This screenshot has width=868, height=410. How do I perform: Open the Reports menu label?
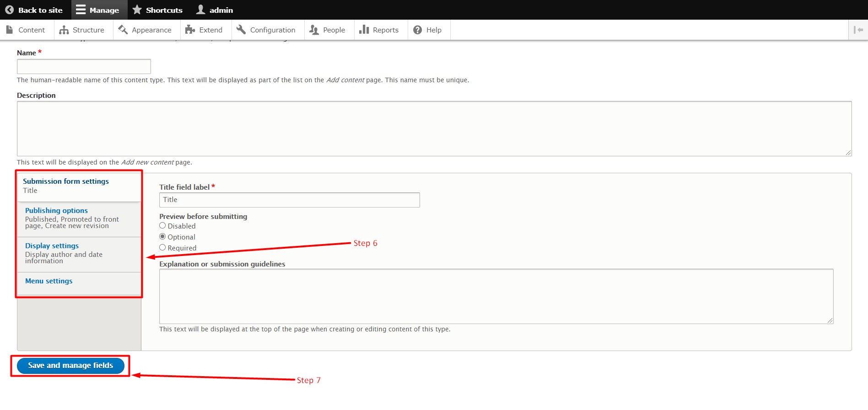click(x=386, y=30)
